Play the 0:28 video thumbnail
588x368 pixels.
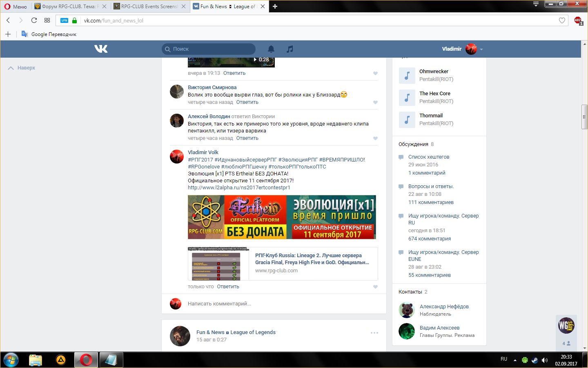click(231, 62)
